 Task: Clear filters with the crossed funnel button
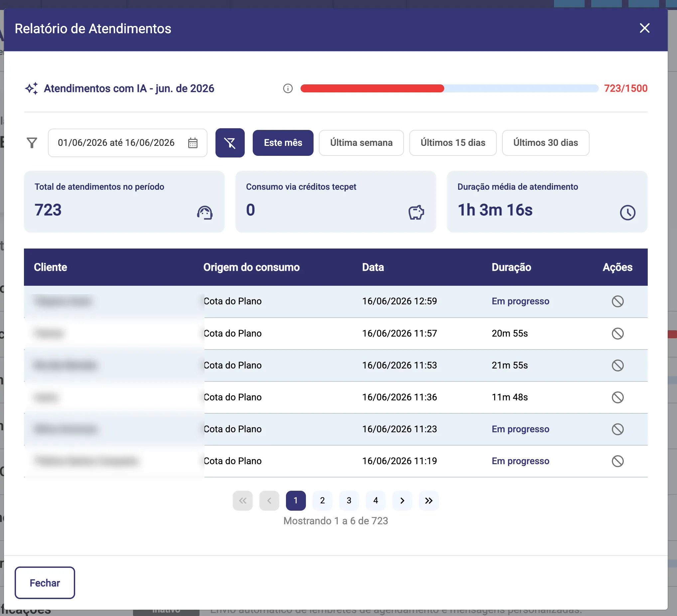(x=230, y=143)
